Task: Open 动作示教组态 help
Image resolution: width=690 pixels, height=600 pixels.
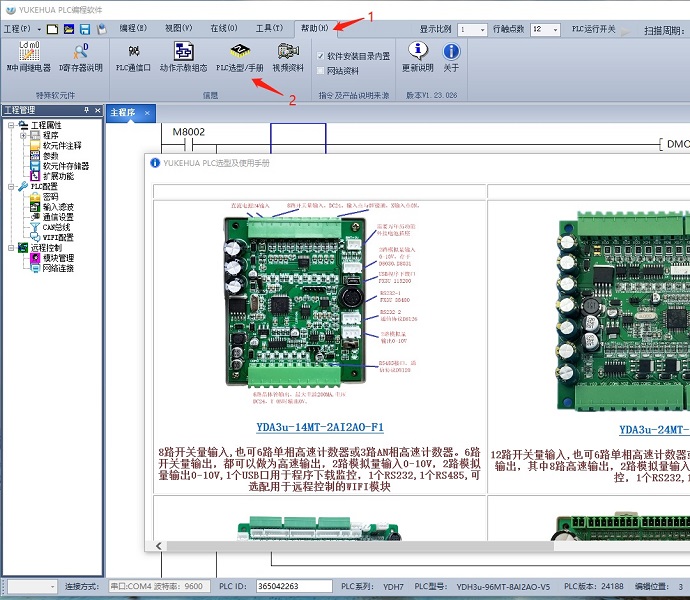Action: (183, 56)
